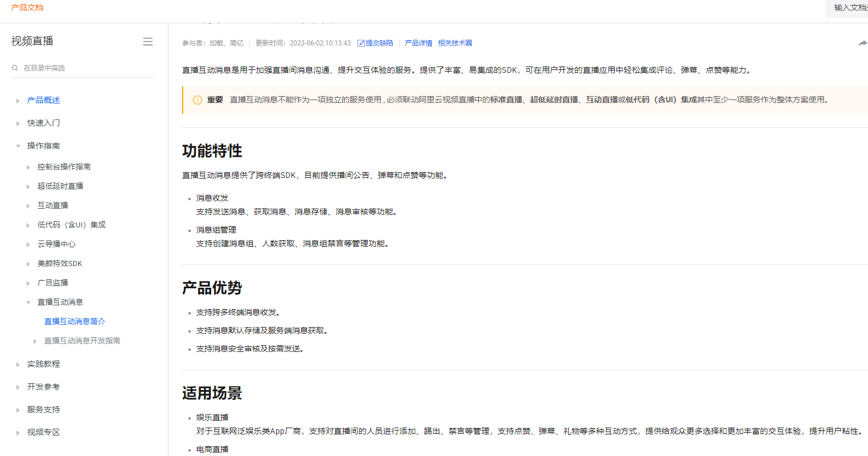The image size is (868, 456).
Task: Select 视频专区 in the sidebar
Action: (44, 432)
